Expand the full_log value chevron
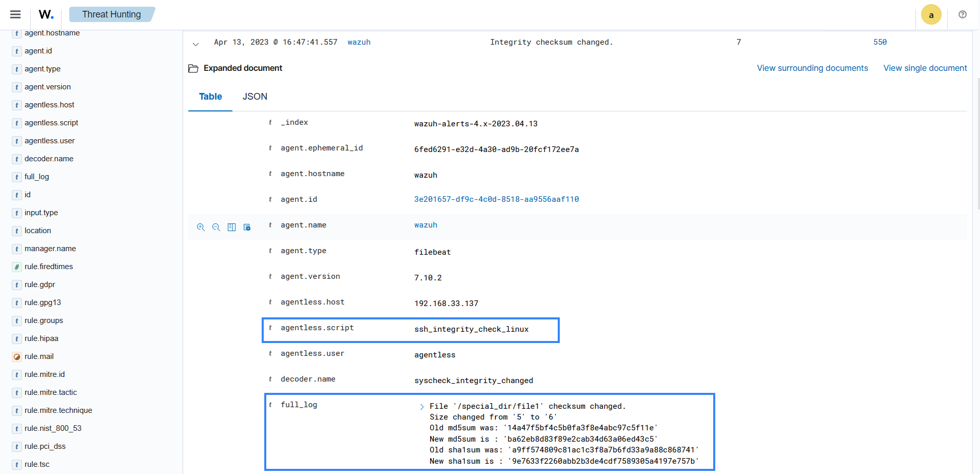 (x=422, y=407)
